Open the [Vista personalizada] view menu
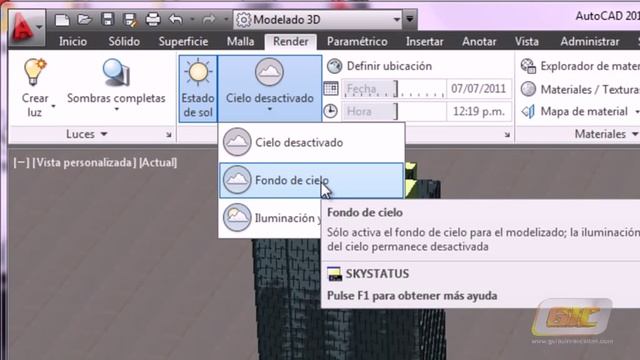 tap(84, 162)
